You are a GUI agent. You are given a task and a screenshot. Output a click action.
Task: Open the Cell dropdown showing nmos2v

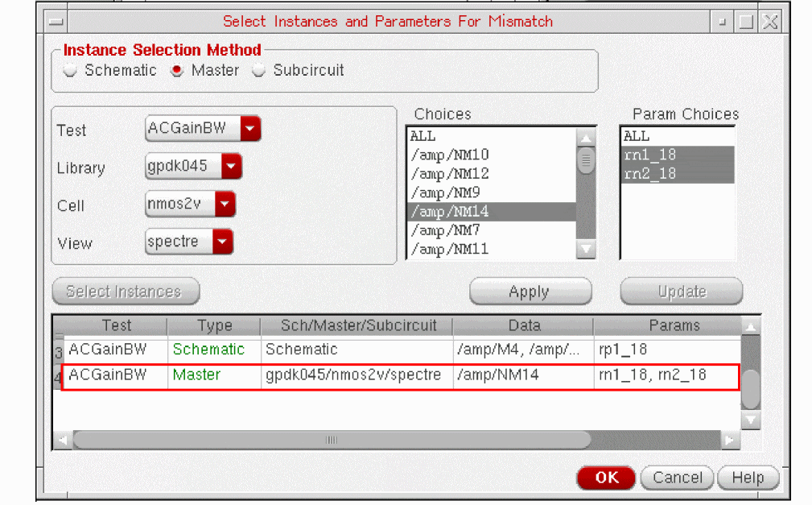pos(190,204)
